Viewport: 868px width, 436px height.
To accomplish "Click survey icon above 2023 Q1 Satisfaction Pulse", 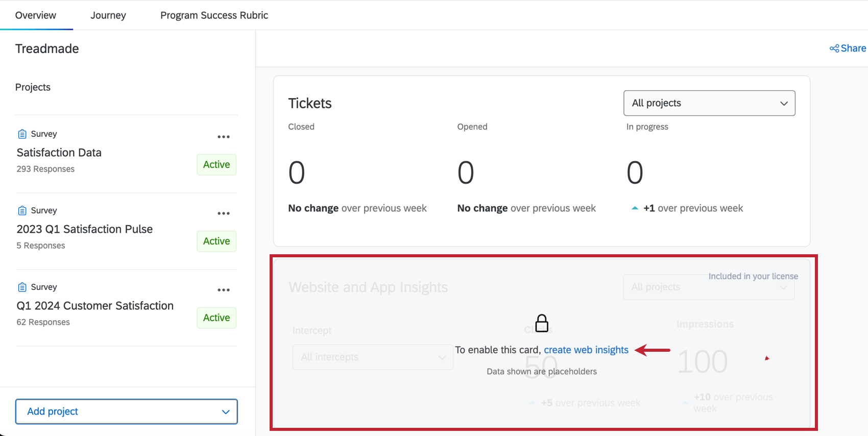I will 22,210.
